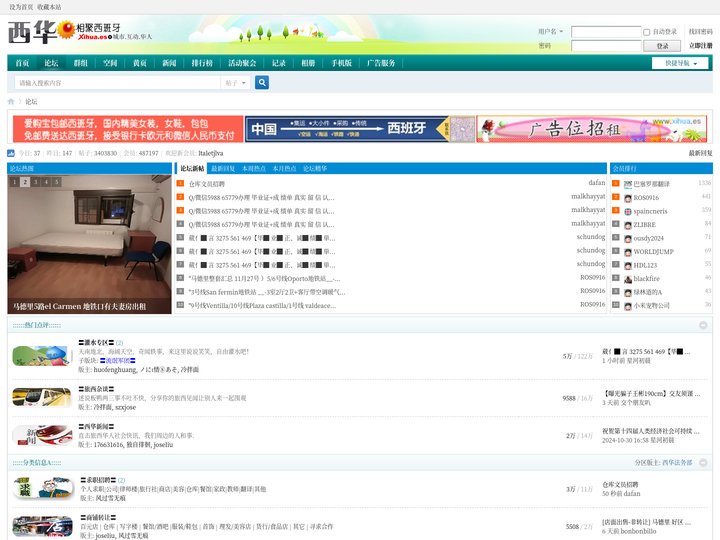Switch slideshow to image 3
Image resolution: width=720 pixels, height=540 pixels.
tap(36, 182)
